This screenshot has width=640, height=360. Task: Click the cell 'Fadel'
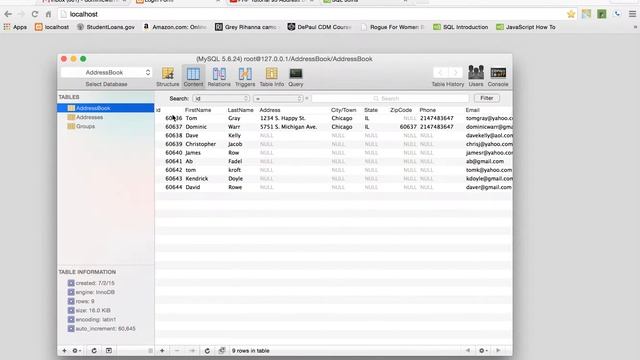(235, 161)
